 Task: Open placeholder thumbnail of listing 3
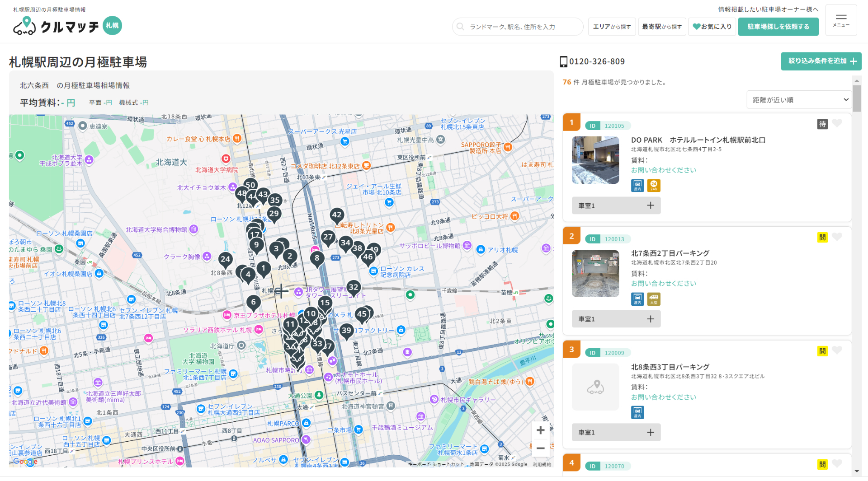coord(595,387)
